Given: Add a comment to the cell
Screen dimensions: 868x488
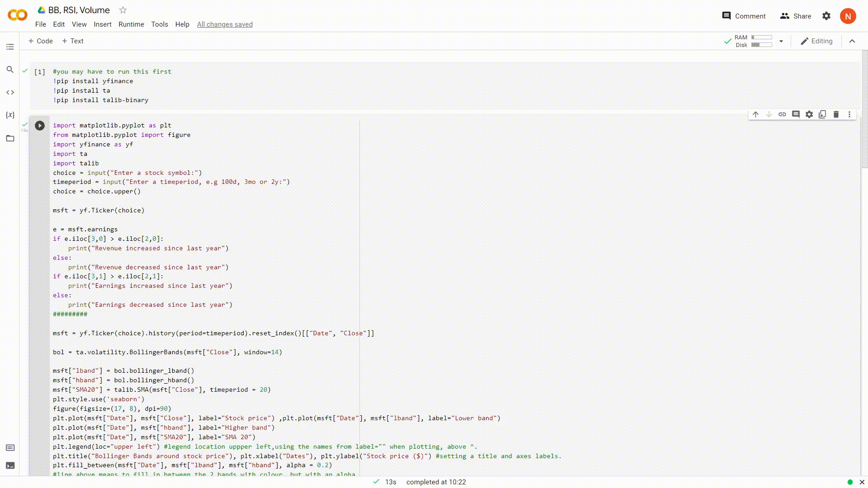Looking at the screenshot, I should pyautogui.click(x=796, y=114).
